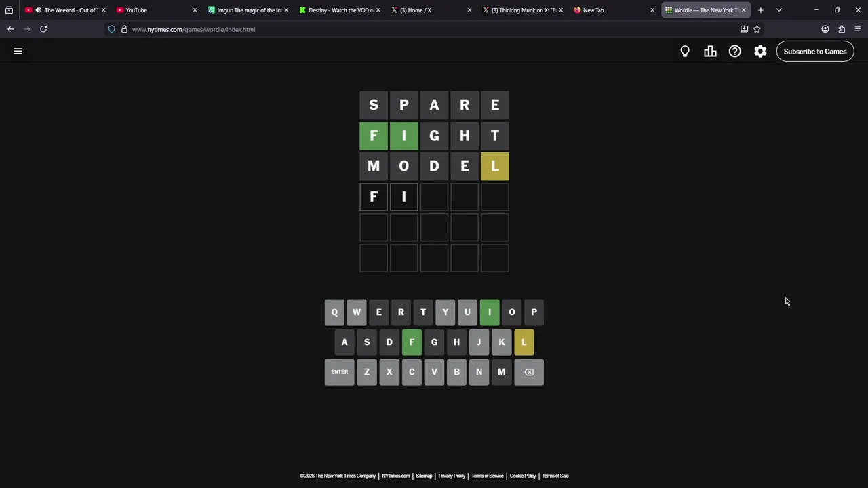The height and width of the screenshot is (488, 868).
Task: Open the Sitemap footer link
Action: pos(424,476)
